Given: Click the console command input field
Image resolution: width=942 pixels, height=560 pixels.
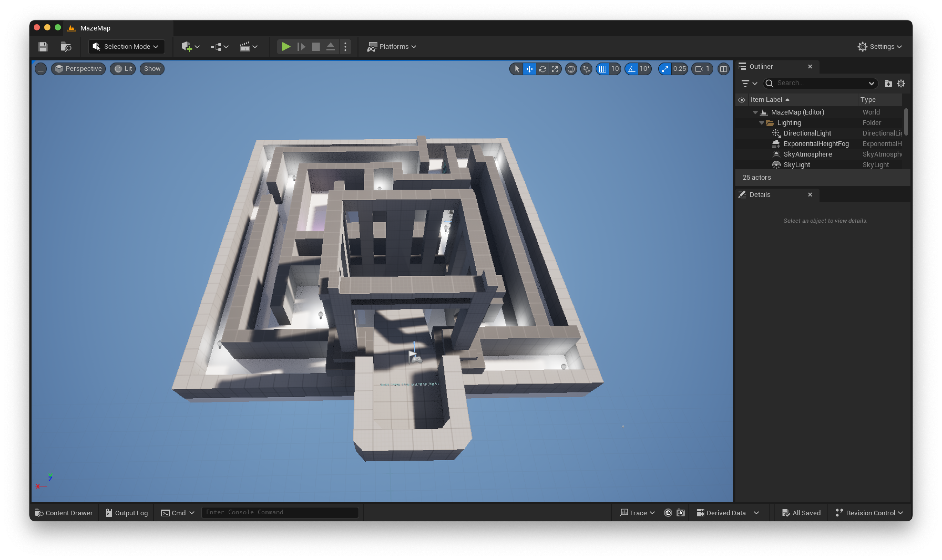Looking at the screenshot, I should [279, 512].
